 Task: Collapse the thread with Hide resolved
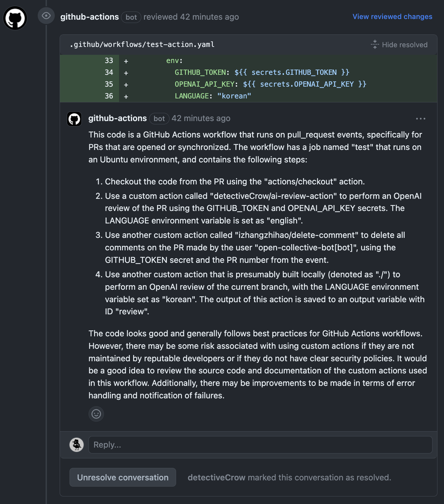click(x=399, y=45)
